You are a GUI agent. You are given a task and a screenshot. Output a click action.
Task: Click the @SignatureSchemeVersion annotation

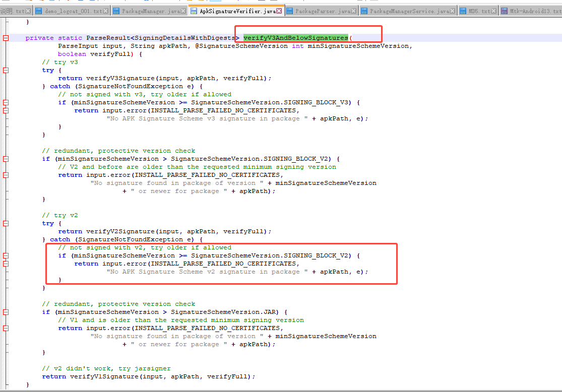coord(241,46)
